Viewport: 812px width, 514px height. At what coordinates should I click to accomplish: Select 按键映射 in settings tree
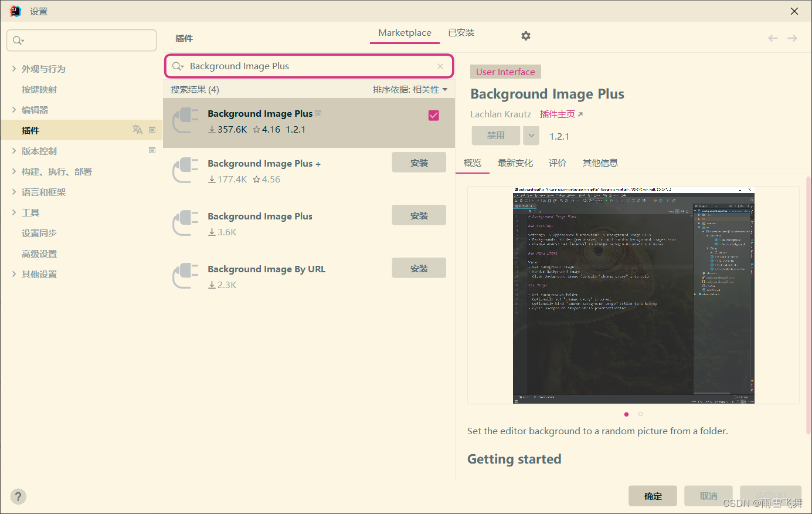(x=39, y=89)
